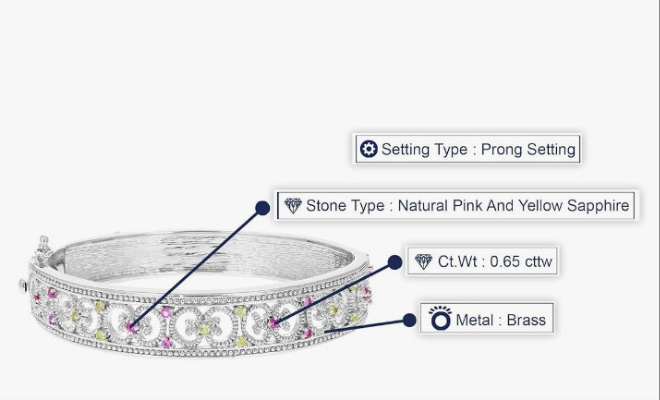Click the blue dot left of Stone Type
Viewport: 660px width, 400px height.
(x=263, y=208)
